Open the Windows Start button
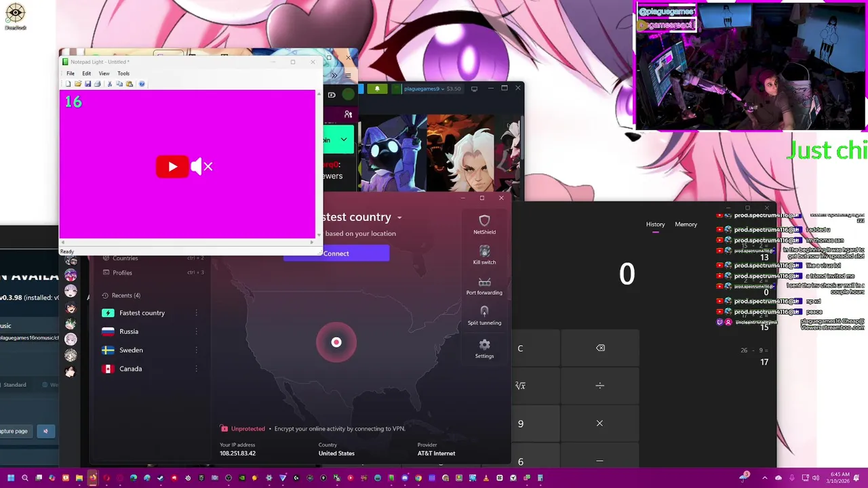Screen dimensions: 868x488 click(11, 478)
